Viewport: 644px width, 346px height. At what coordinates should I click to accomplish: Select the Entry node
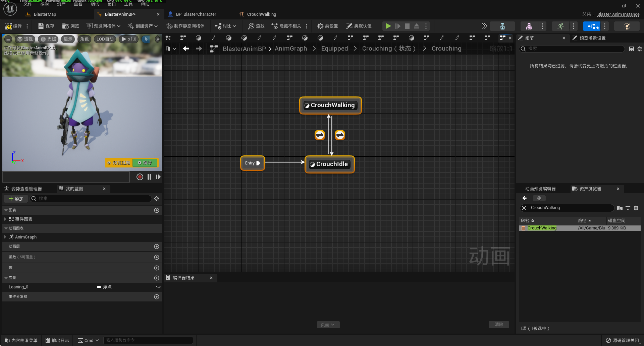coord(253,163)
